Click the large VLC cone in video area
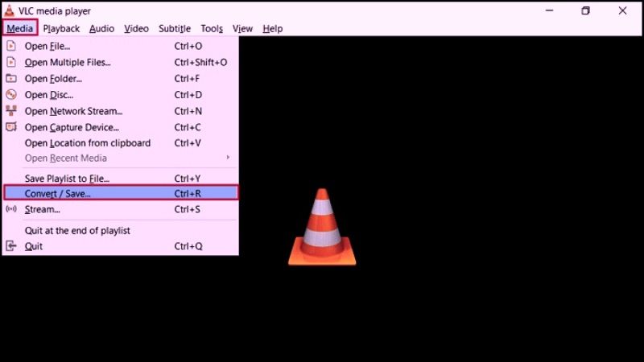 click(322, 227)
